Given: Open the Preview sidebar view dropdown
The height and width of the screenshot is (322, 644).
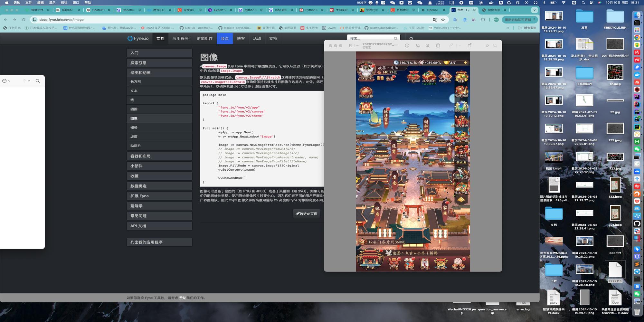Looking at the screenshot, I should 354,46.
